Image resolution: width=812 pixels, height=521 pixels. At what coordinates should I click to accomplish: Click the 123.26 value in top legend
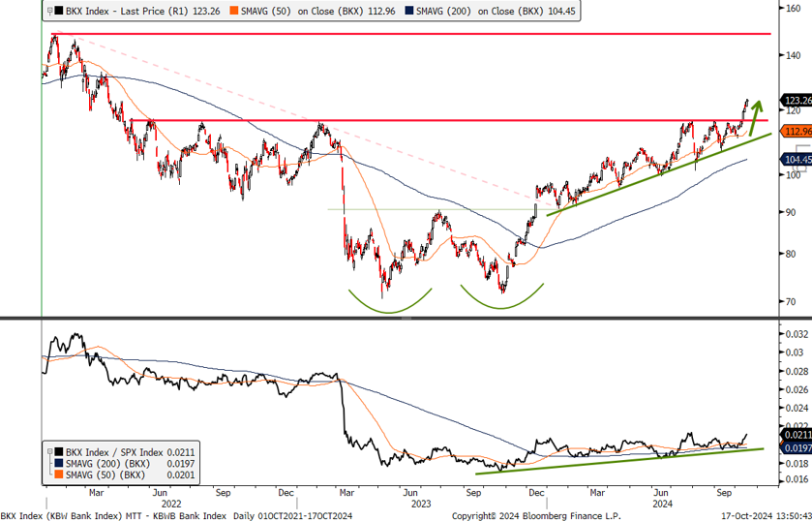point(206,11)
